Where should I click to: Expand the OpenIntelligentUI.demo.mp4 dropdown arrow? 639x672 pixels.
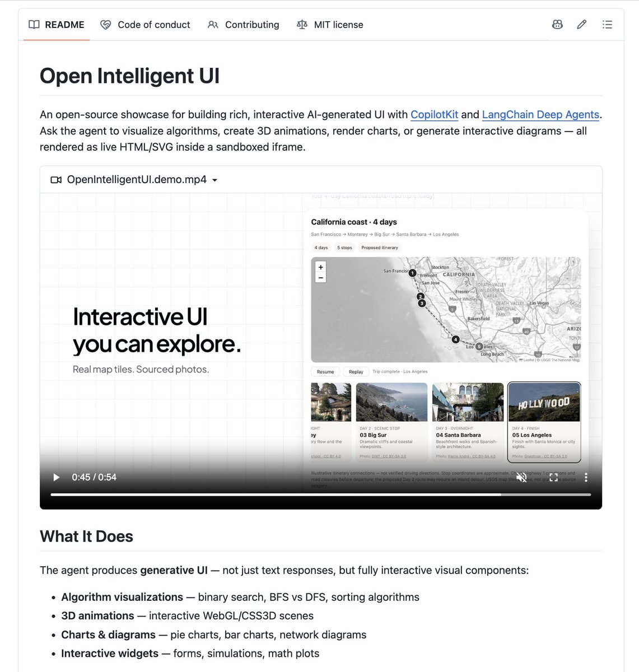(x=215, y=180)
